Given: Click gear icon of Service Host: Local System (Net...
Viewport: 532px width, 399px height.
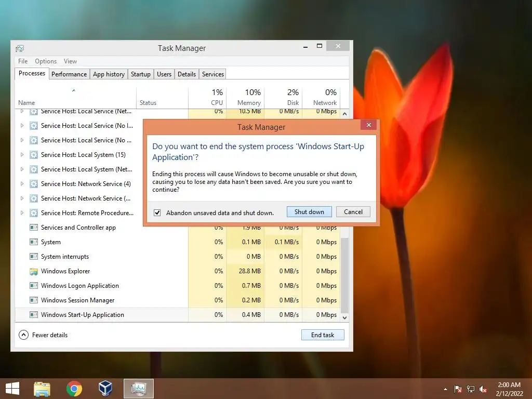Looking at the screenshot, I should pyautogui.click(x=34, y=169).
